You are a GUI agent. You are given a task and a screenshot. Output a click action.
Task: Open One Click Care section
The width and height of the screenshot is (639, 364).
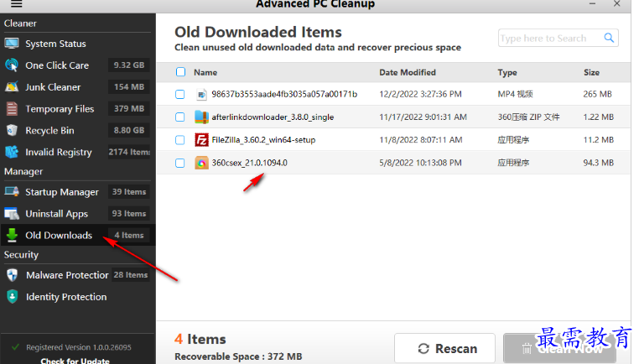[77, 65]
